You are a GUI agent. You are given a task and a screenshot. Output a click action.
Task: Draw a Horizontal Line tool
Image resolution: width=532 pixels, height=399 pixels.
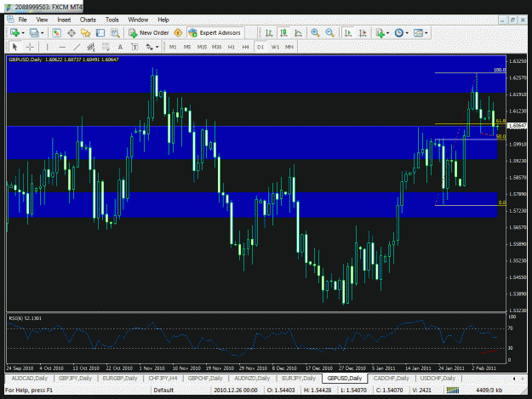[x=62, y=47]
